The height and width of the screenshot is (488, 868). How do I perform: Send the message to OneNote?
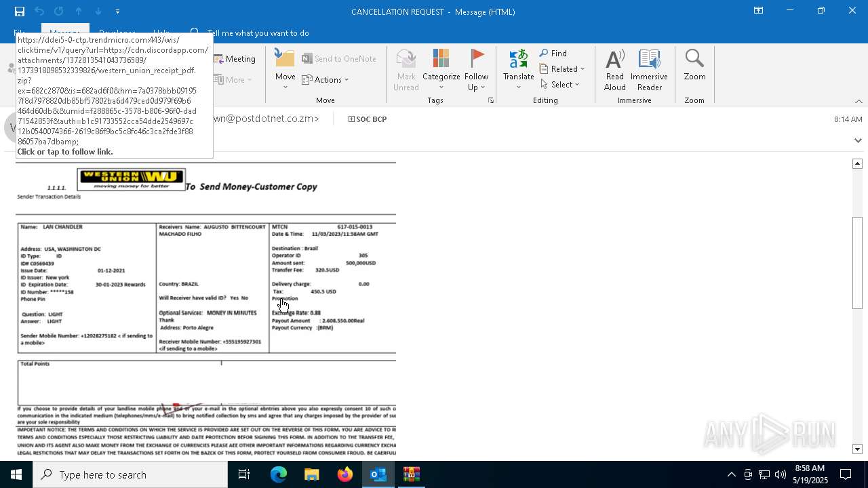click(339, 59)
